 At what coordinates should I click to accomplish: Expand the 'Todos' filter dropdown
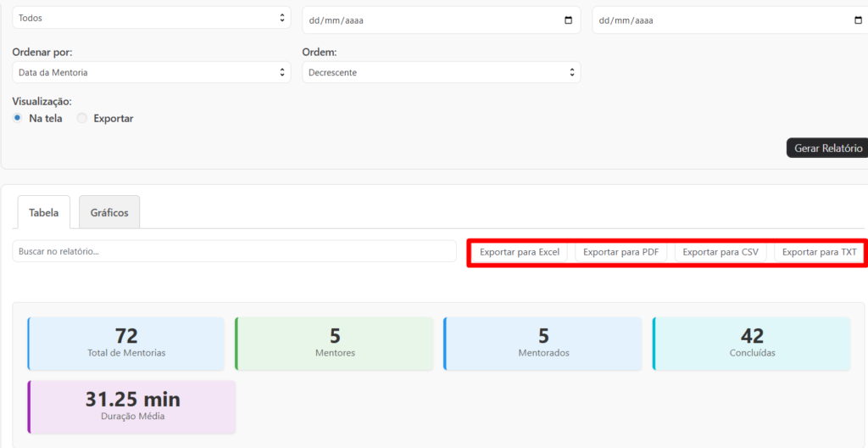click(151, 18)
